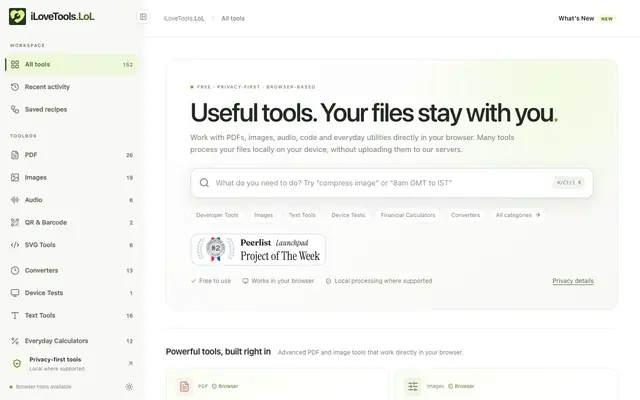Click the iLoveTools.LoL brand name
Viewport: 640px width, 400px height.
click(x=62, y=17)
